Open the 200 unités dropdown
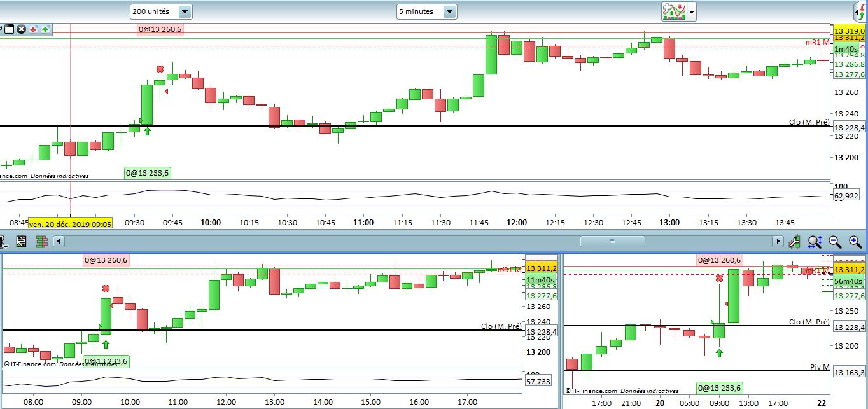Image resolution: width=868 pixels, height=409 pixels. (x=160, y=11)
